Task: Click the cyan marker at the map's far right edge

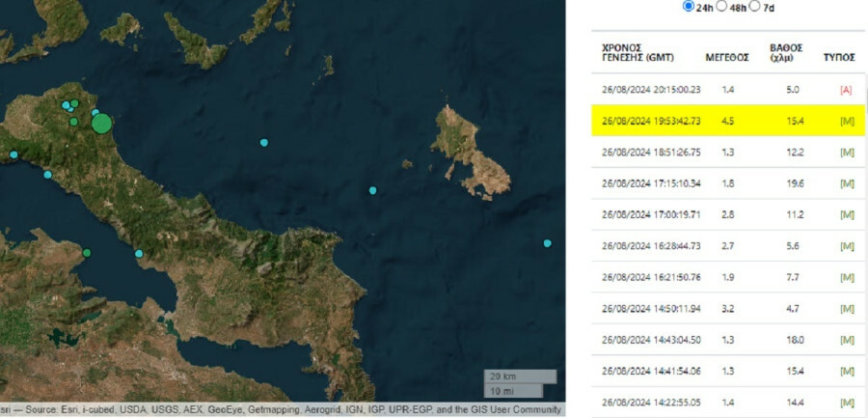Action: [x=548, y=243]
